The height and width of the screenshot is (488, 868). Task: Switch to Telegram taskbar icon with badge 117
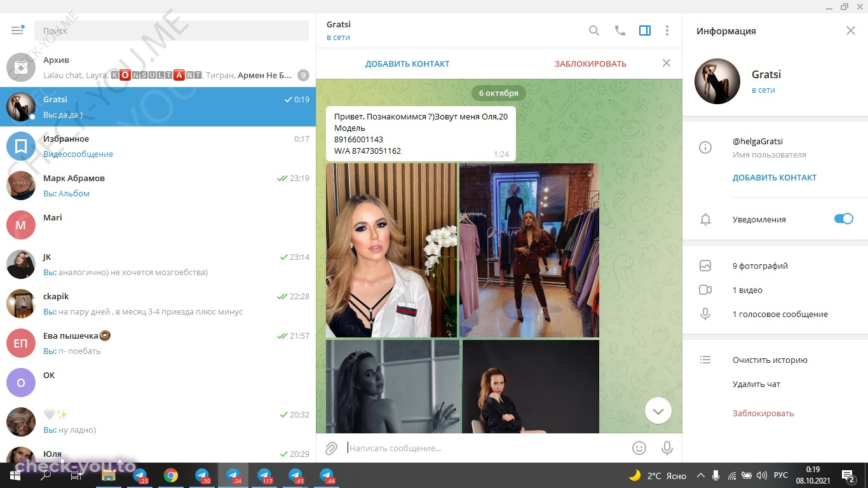[x=264, y=475]
